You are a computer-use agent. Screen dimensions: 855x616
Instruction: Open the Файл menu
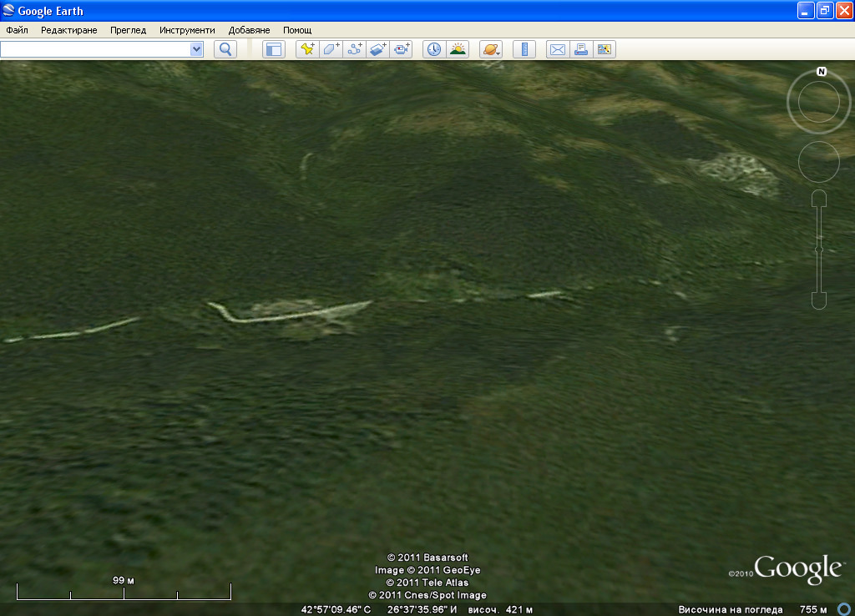click(17, 30)
